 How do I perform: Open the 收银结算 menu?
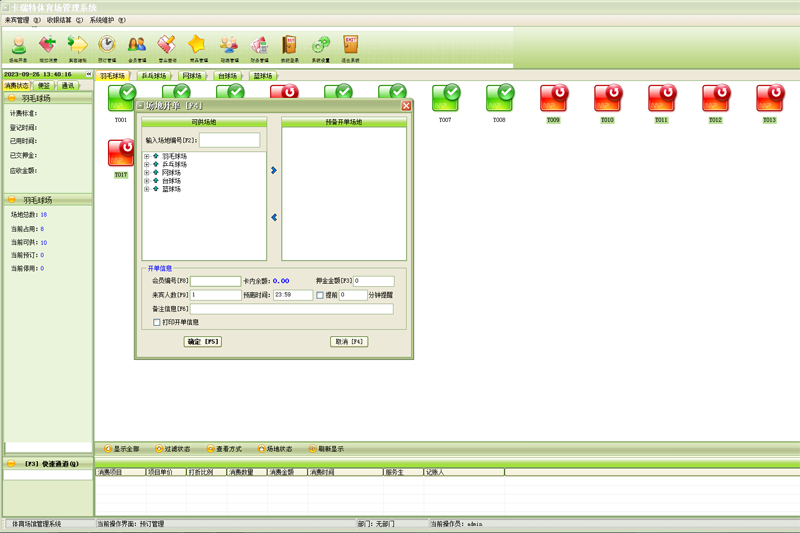coord(64,20)
